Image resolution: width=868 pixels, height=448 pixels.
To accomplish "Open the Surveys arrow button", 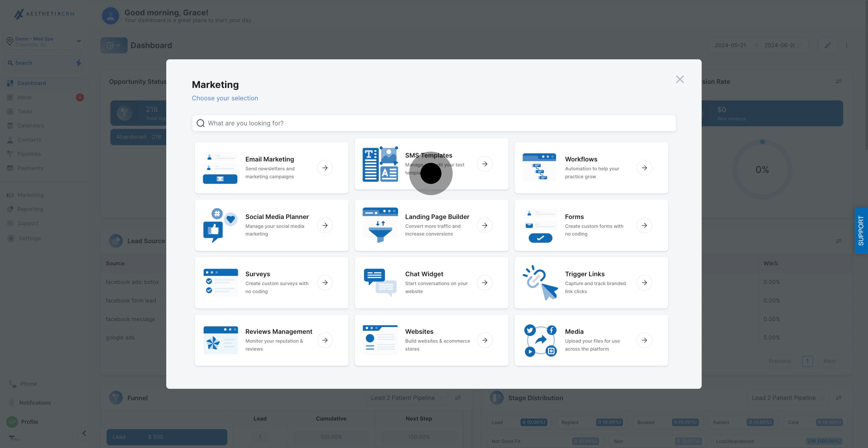I will tap(324, 283).
